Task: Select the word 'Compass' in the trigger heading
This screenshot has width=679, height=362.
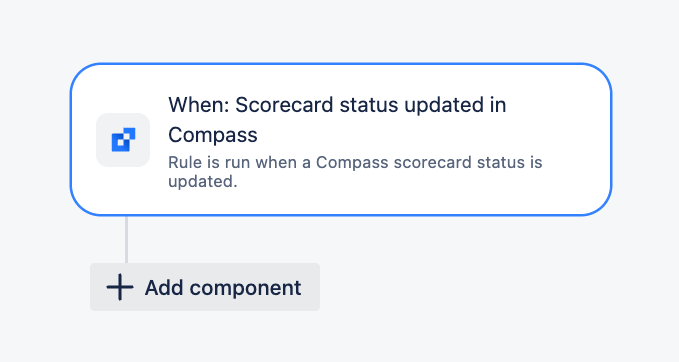Action: (x=213, y=135)
